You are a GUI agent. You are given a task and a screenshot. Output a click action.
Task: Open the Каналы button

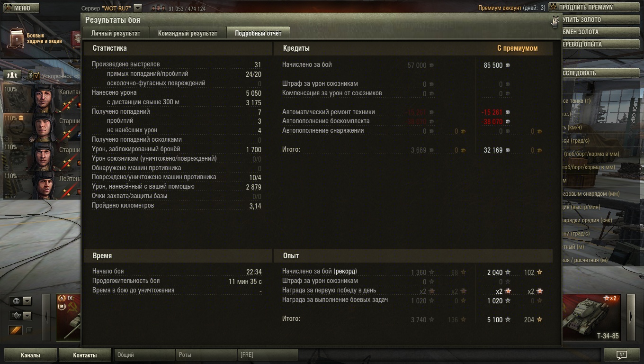tap(30, 355)
